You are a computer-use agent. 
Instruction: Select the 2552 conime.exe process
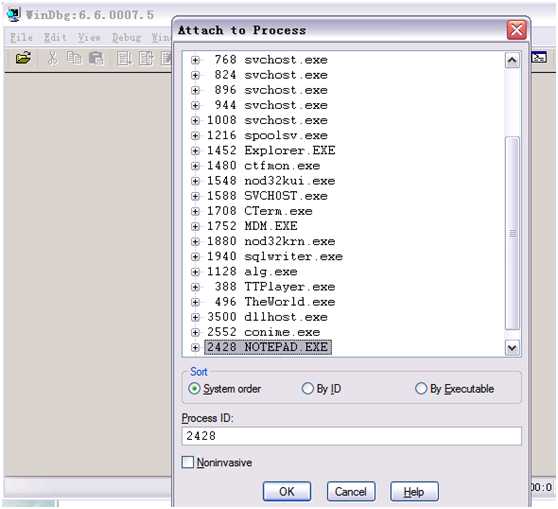tap(263, 332)
